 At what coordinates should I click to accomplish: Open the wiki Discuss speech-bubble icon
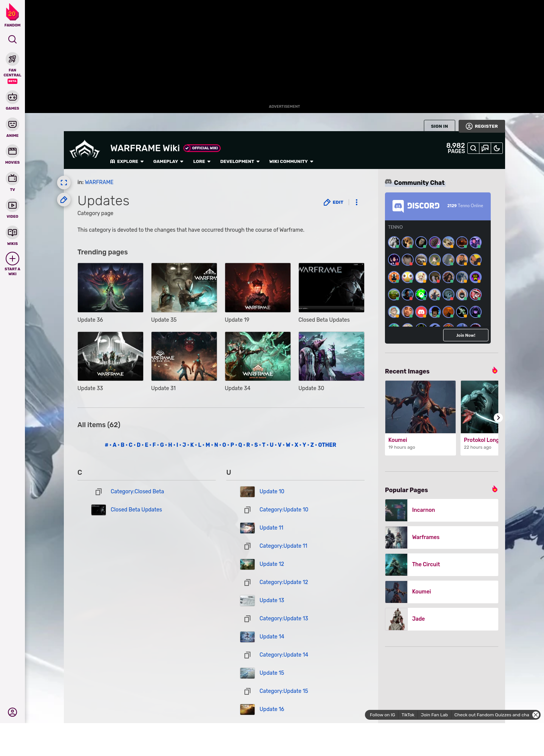click(485, 148)
